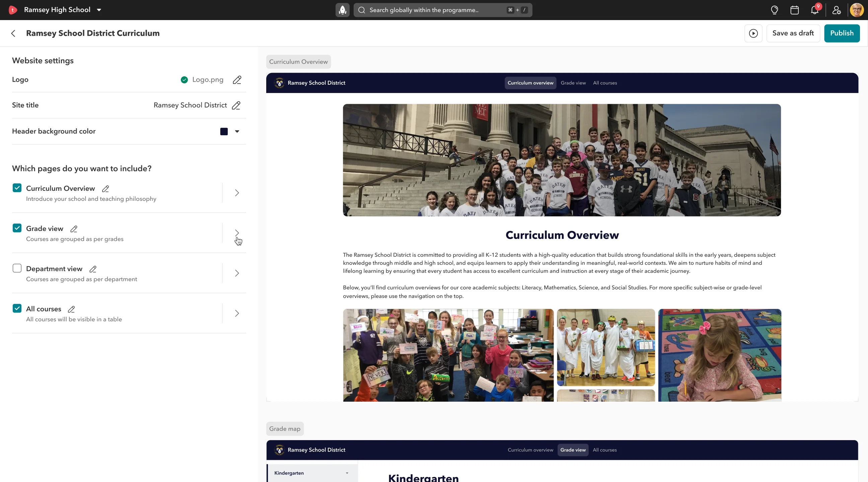Click the Logo.png file name
This screenshot has width=868, height=482.
click(x=208, y=80)
